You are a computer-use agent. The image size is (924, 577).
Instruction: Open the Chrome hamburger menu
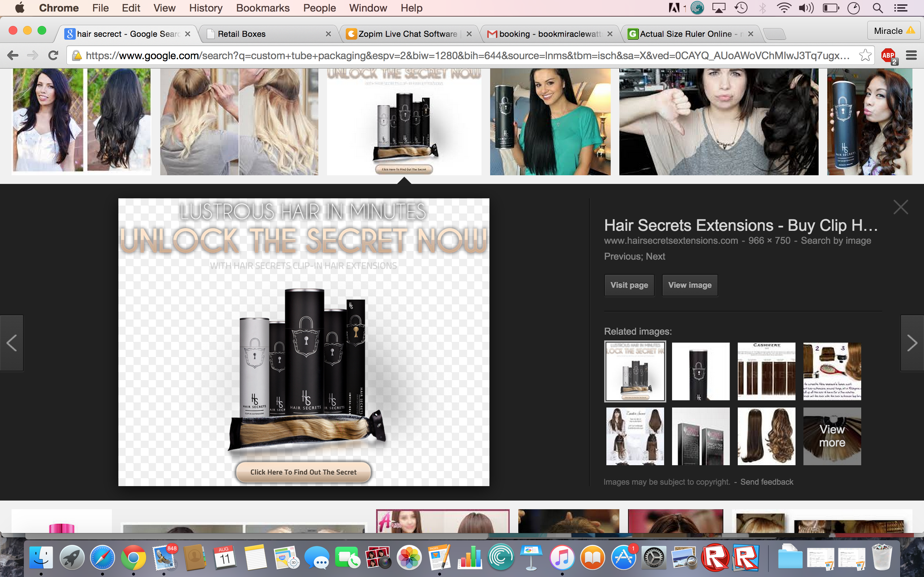pos(911,56)
